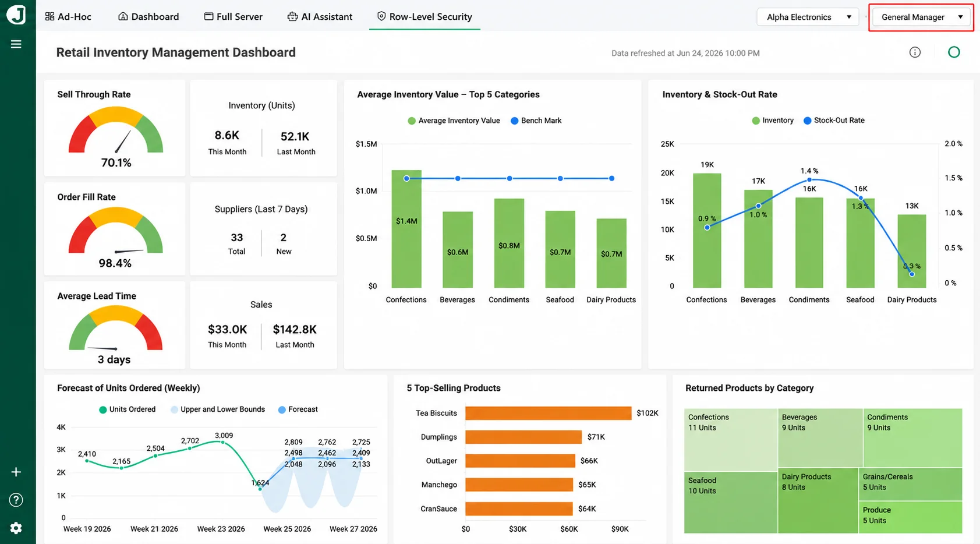Select the Row-Level Security tab
Screen dimensions: 980x544
(x=424, y=16)
